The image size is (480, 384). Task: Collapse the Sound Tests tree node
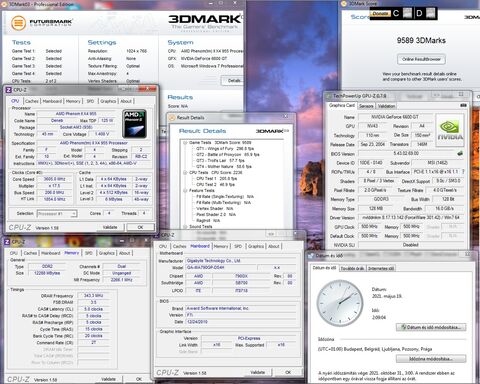tap(185, 227)
